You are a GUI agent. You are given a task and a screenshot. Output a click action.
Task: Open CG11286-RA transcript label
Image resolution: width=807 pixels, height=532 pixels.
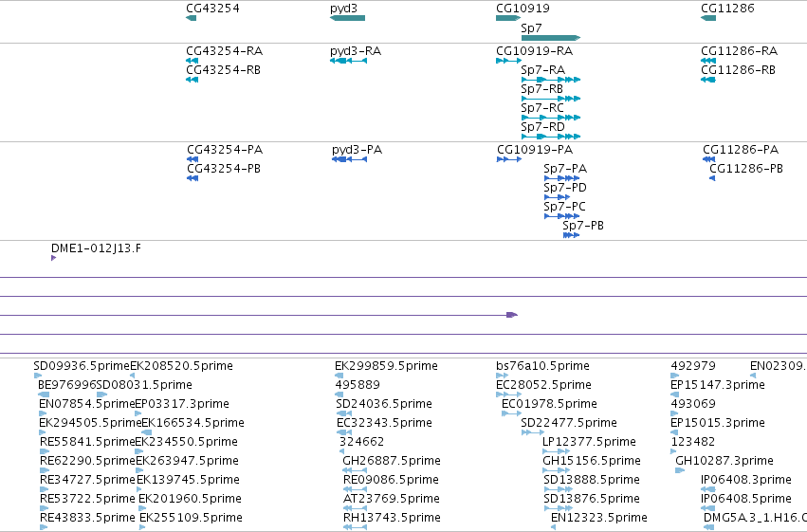739,51
